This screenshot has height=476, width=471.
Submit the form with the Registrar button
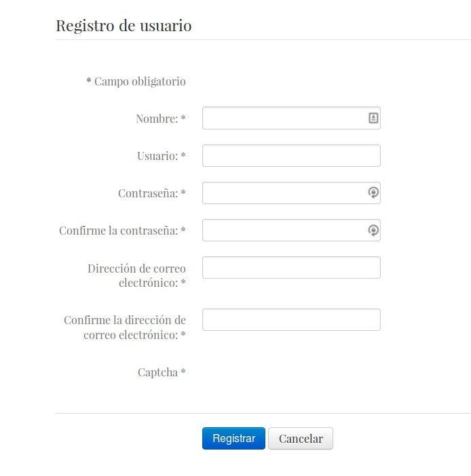click(x=233, y=438)
